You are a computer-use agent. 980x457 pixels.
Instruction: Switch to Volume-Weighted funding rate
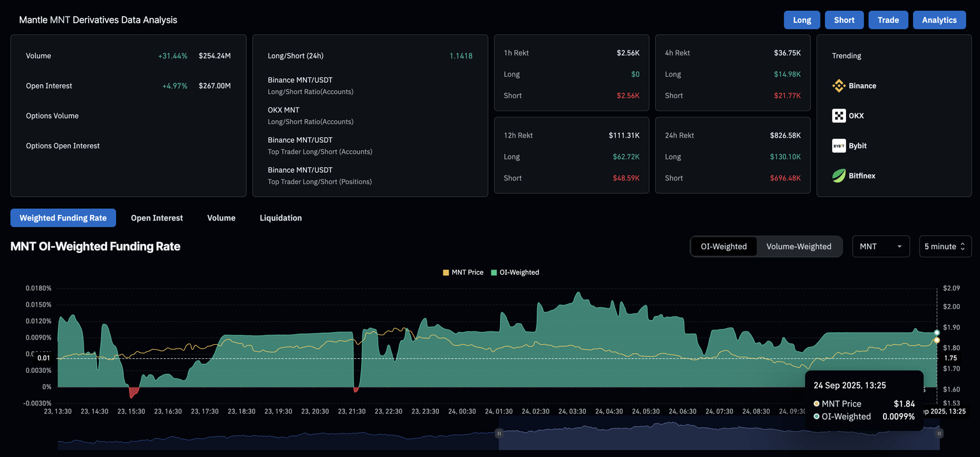(798, 247)
